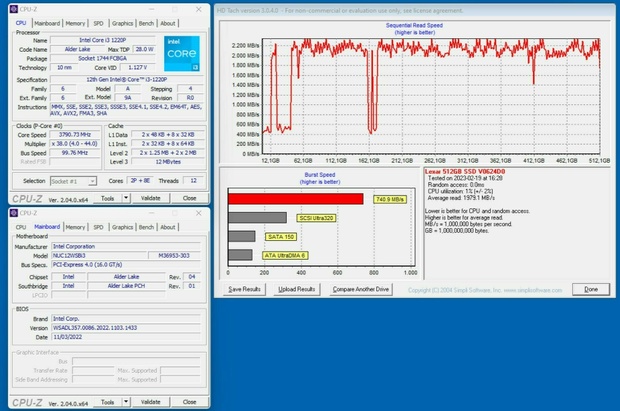Viewport: 620px width, 411px height.
Task: Click BIOS Version field WSADL357
Action: coord(126,328)
